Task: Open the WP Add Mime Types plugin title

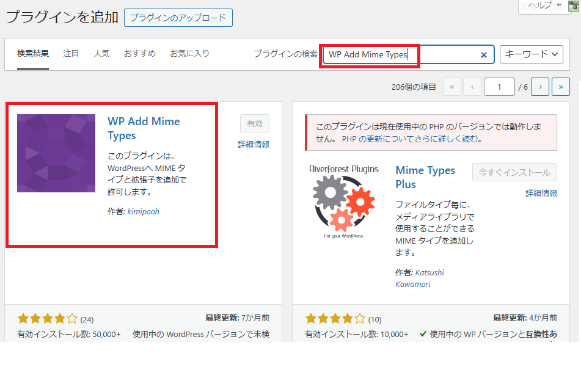Action: (144, 128)
